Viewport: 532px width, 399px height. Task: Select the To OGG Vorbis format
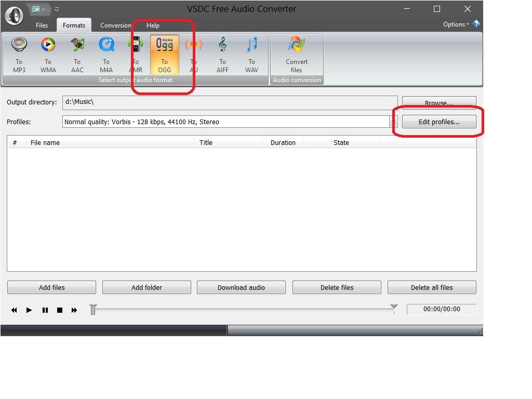(165, 55)
